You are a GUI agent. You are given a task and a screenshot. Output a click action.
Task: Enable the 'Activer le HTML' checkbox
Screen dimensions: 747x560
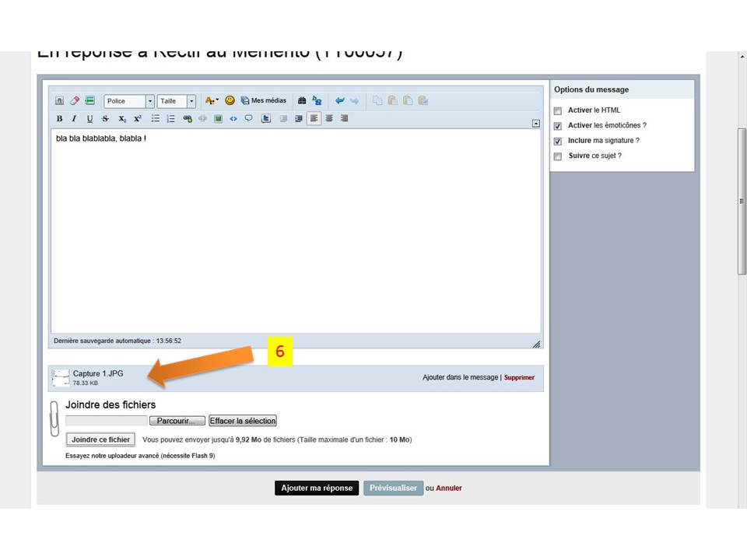point(557,111)
